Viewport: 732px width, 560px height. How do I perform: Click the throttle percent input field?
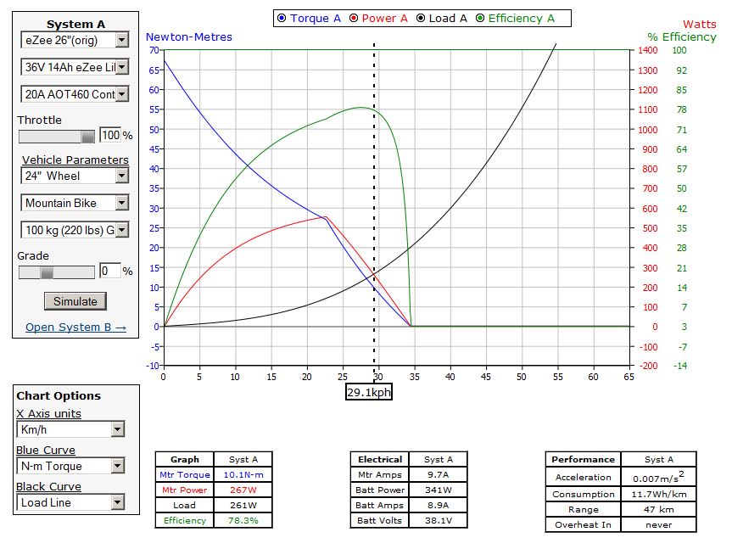[110, 136]
